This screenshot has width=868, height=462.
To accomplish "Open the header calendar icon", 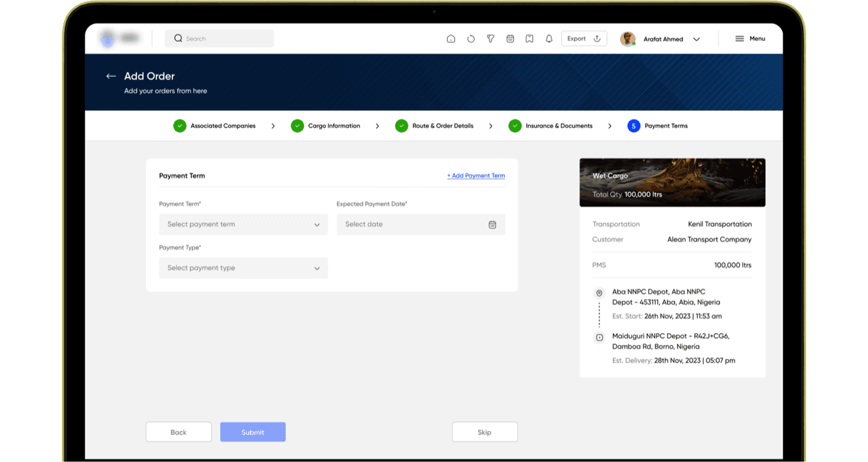I will 510,39.
